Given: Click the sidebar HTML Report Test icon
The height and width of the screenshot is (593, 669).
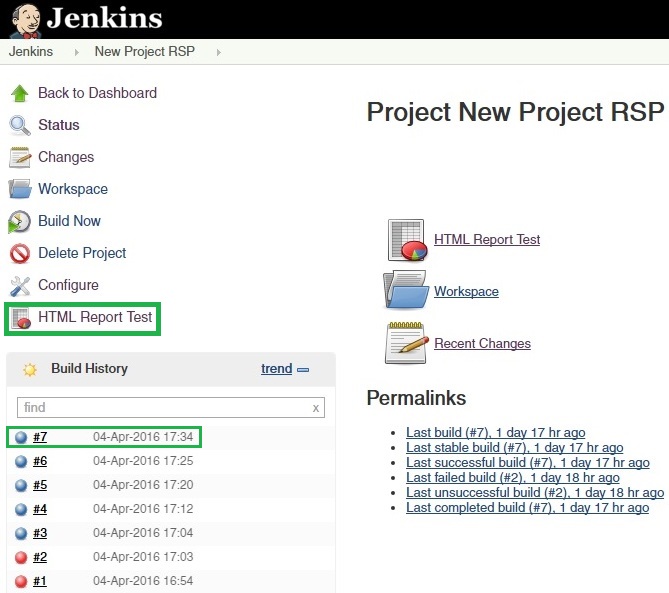Looking at the screenshot, I should pos(21,318).
